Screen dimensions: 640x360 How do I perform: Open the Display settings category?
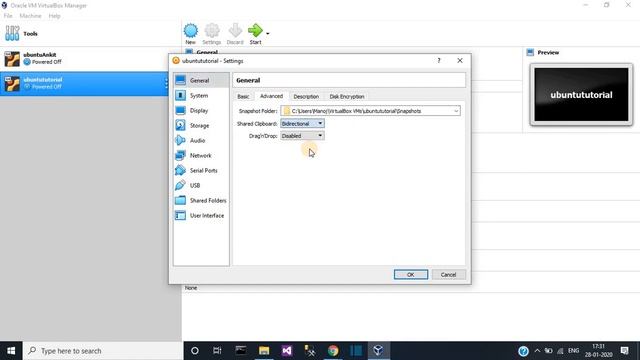pos(201,111)
